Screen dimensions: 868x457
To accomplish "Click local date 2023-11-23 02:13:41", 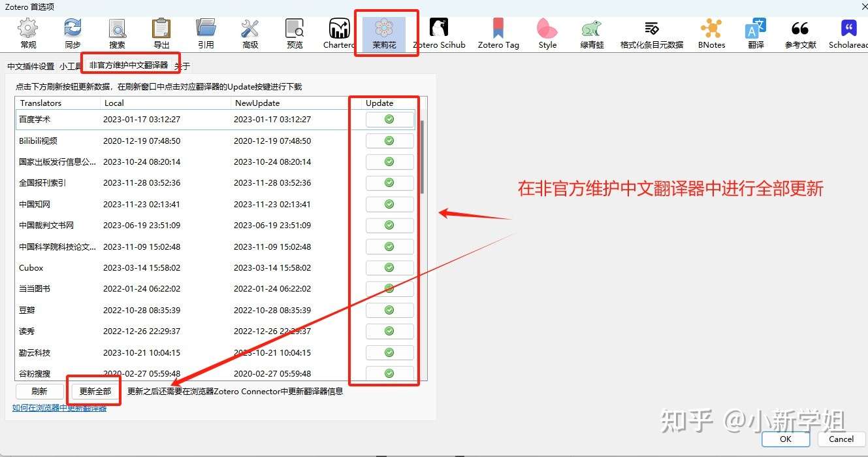I will click(142, 204).
